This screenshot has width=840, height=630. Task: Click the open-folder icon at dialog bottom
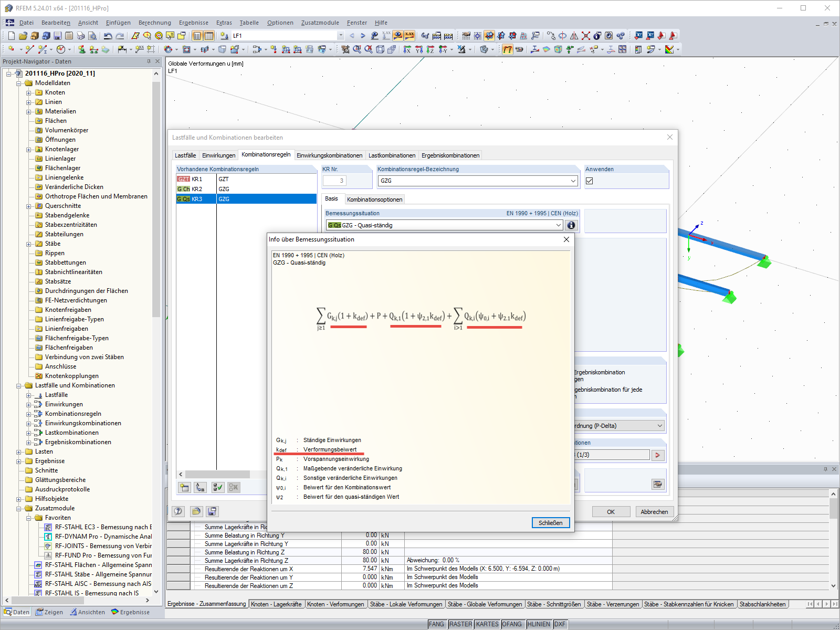point(196,511)
